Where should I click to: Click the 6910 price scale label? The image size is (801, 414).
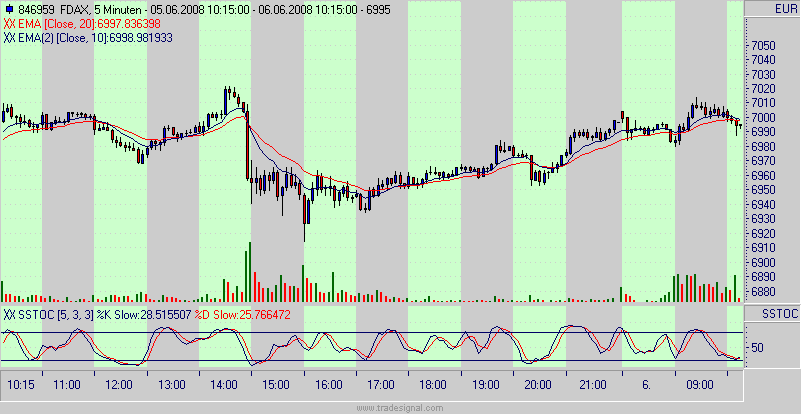[x=763, y=248]
